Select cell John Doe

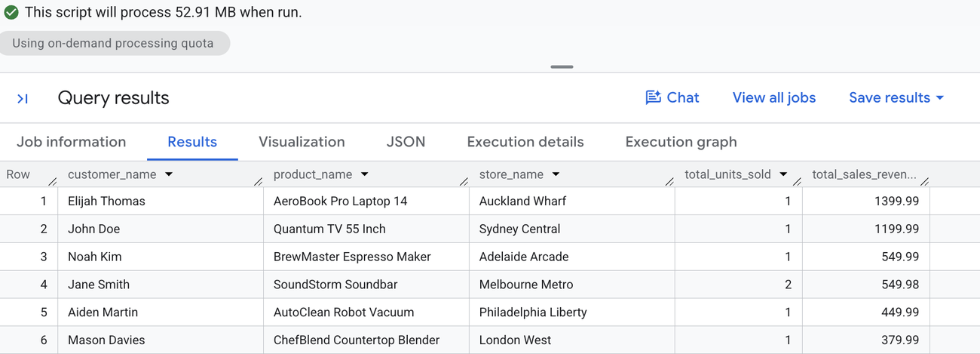click(161, 229)
